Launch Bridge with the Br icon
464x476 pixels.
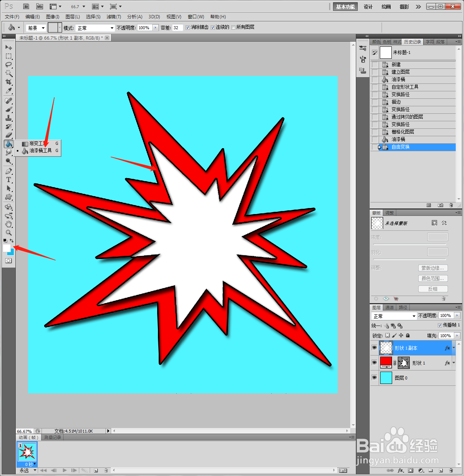(26, 6)
